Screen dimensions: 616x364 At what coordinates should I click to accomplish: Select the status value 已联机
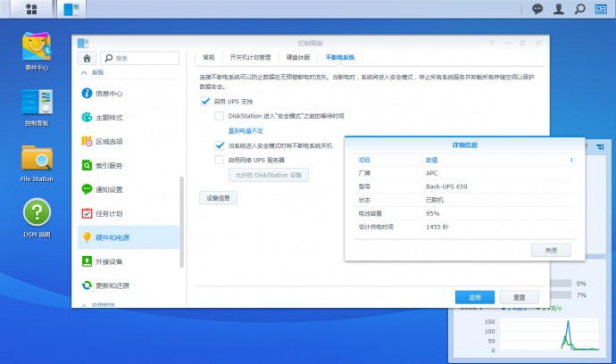click(x=435, y=200)
